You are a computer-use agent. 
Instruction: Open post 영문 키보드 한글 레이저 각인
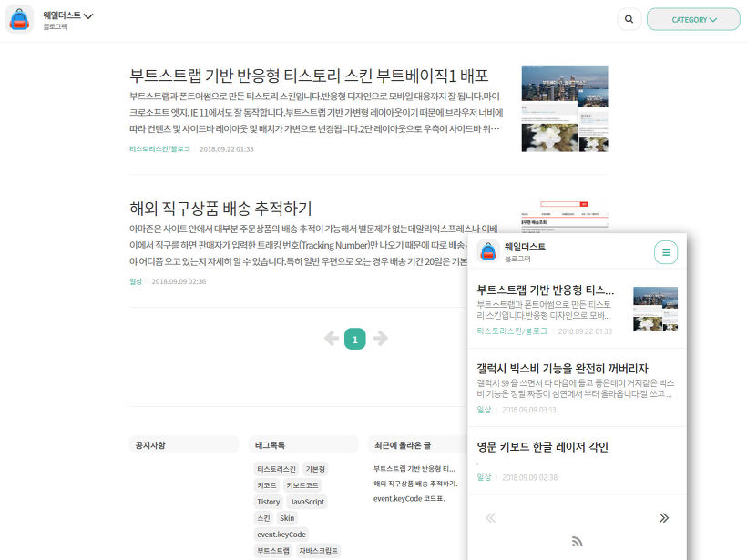pos(543,447)
